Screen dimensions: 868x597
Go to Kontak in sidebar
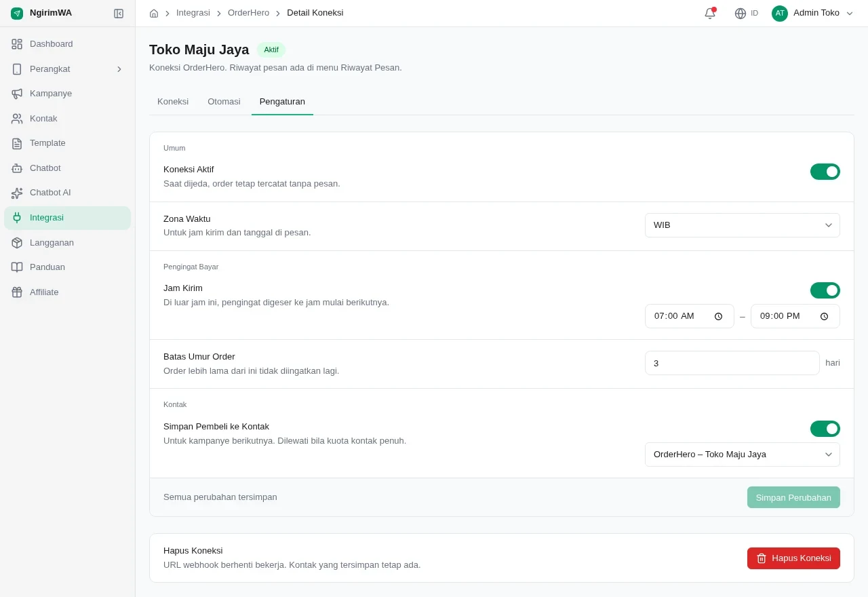point(67,119)
